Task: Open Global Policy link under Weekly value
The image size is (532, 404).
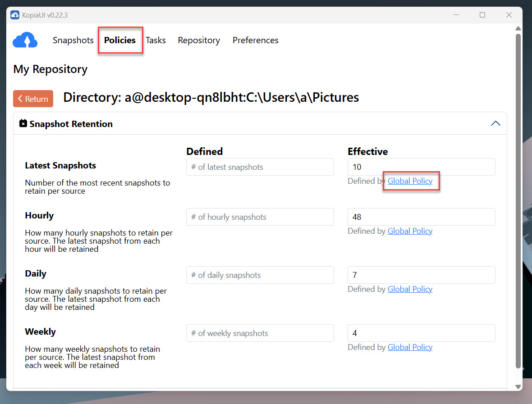Action: tap(410, 347)
